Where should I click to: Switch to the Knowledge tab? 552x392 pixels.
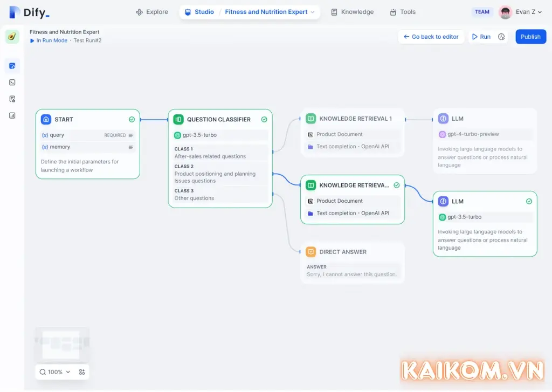pyautogui.click(x=352, y=12)
